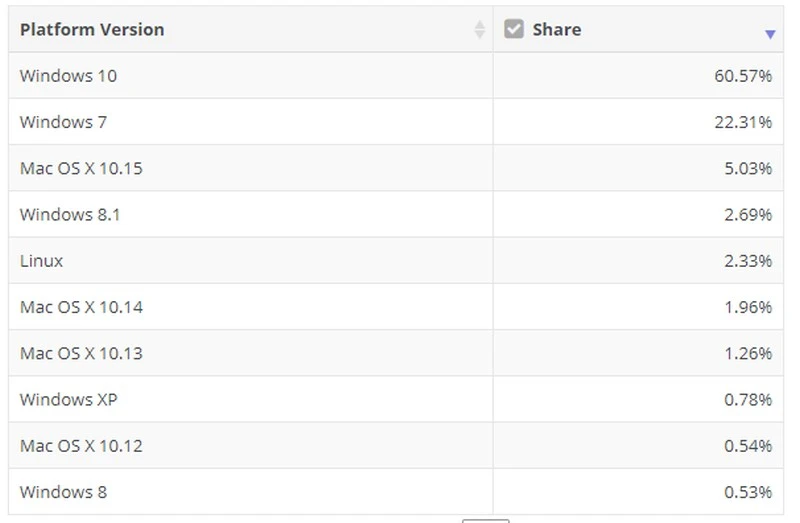
Task: Click Mac OS X 10.13 entry
Action: pos(81,353)
